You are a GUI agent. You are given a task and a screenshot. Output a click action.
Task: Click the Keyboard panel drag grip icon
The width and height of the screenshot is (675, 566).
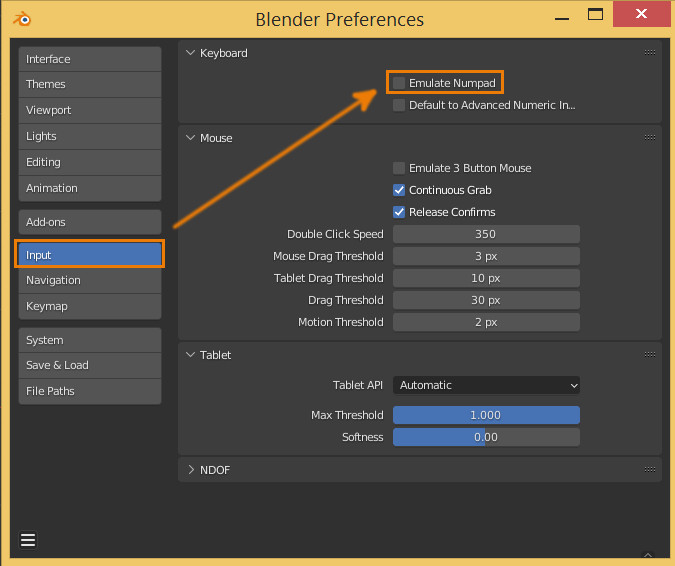coord(650,52)
